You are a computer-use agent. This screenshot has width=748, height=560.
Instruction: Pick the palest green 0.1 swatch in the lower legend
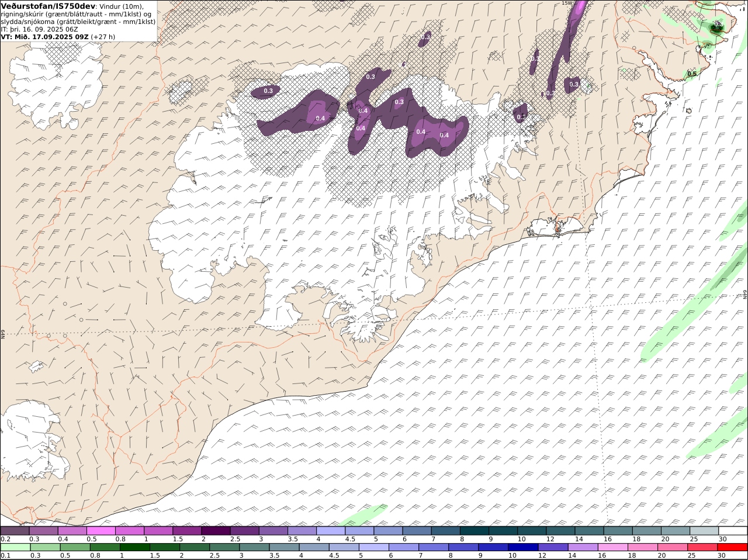click(x=15, y=548)
